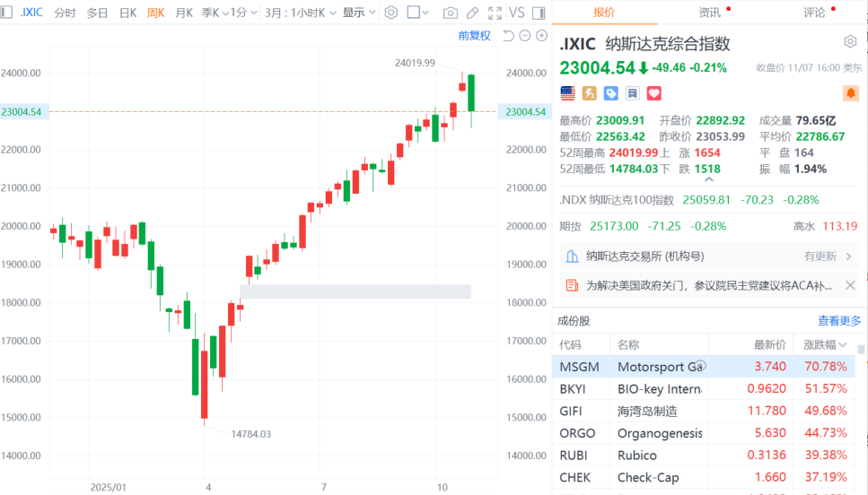Click 期货 futures 25173.00 row
Screen dimensions: 868x495
[643, 226]
